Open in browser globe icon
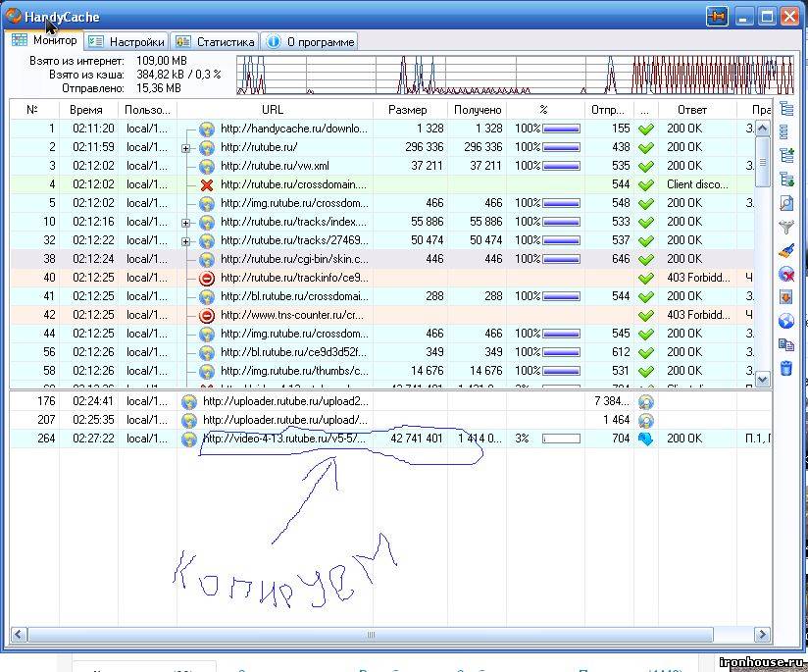The image size is (808, 672). point(786,321)
